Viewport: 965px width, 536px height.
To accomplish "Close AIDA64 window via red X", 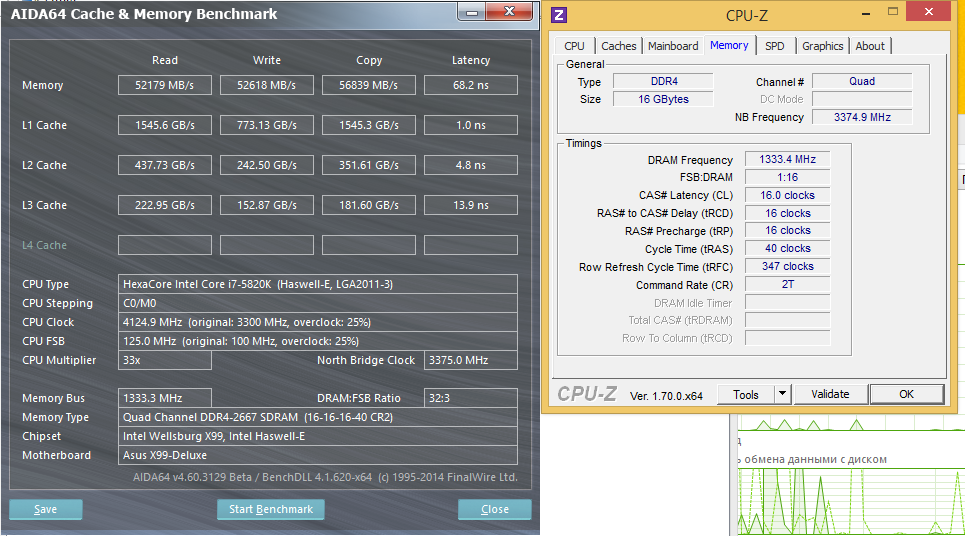I will click(x=509, y=12).
